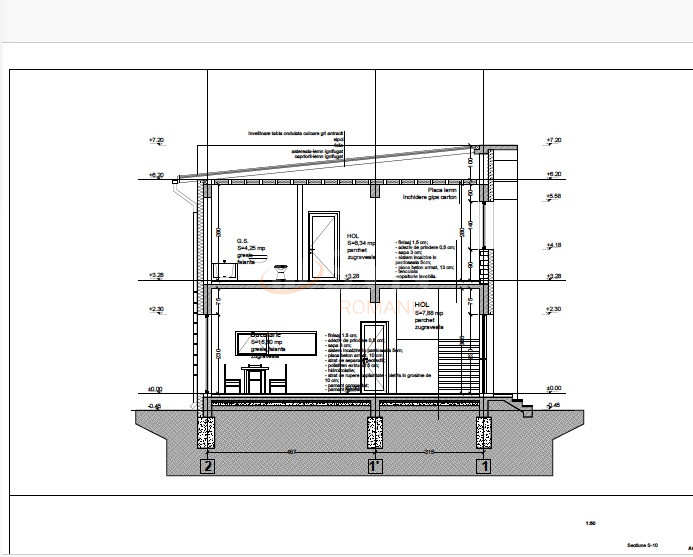Image resolution: width=693 pixels, height=557 pixels.
Task: Click the axis marker labeled 1'
Action: click(x=375, y=465)
